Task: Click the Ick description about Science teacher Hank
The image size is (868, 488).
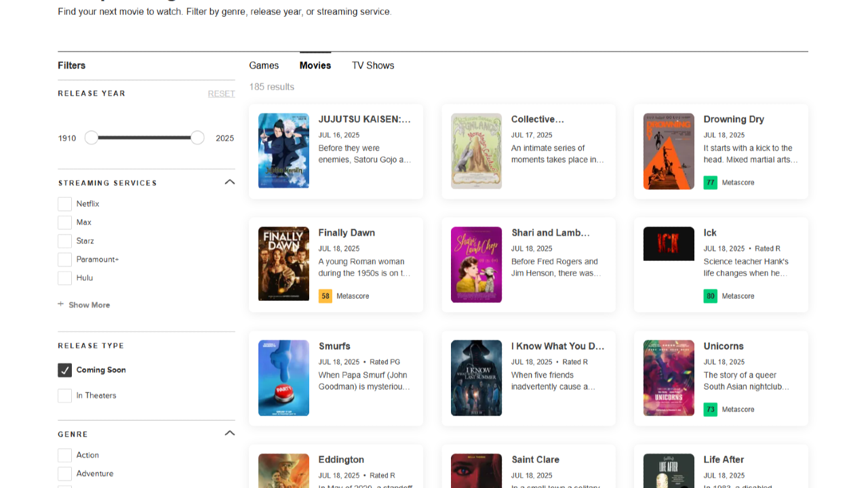Action: click(x=746, y=268)
